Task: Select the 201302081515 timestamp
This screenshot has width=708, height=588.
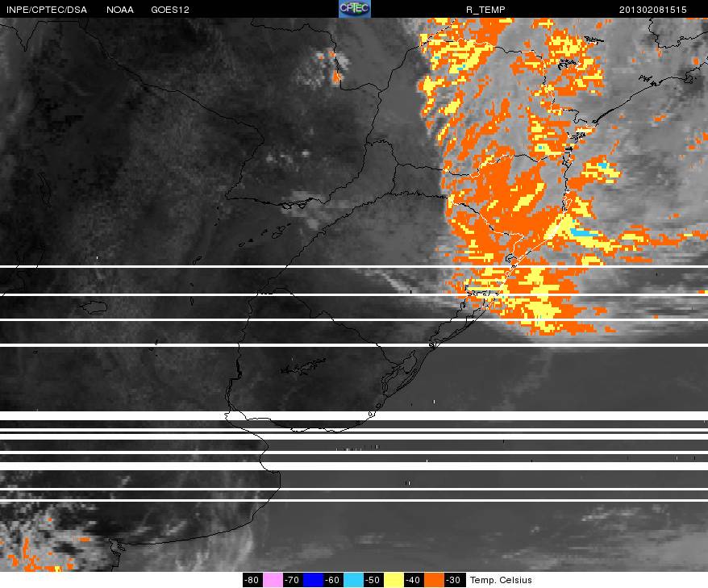Action: click(x=653, y=10)
